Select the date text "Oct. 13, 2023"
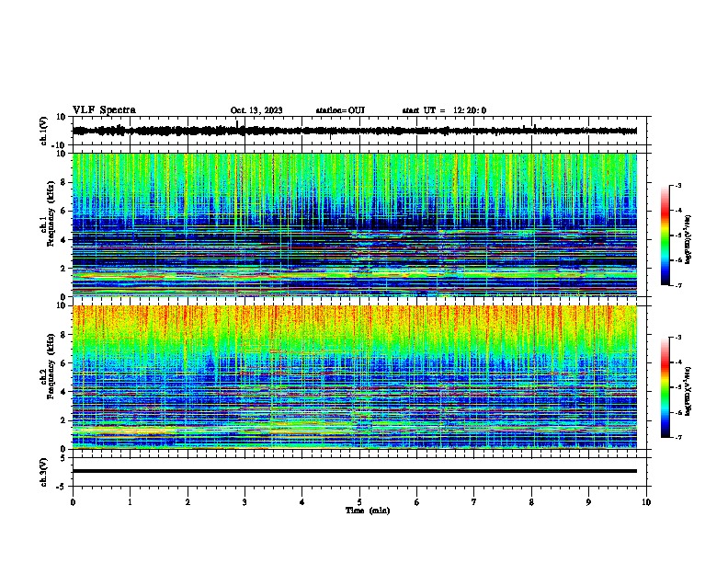This screenshot has width=728, height=563. [256, 110]
